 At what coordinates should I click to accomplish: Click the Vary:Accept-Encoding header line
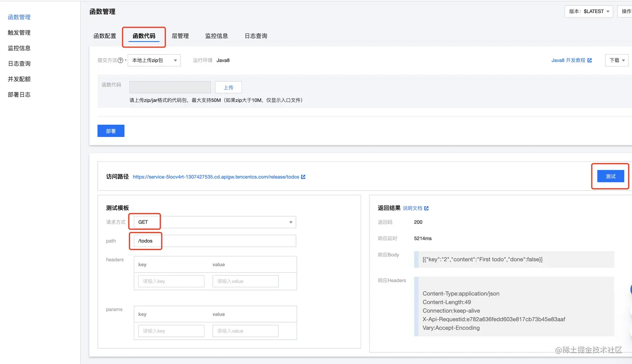tap(451, 328)
